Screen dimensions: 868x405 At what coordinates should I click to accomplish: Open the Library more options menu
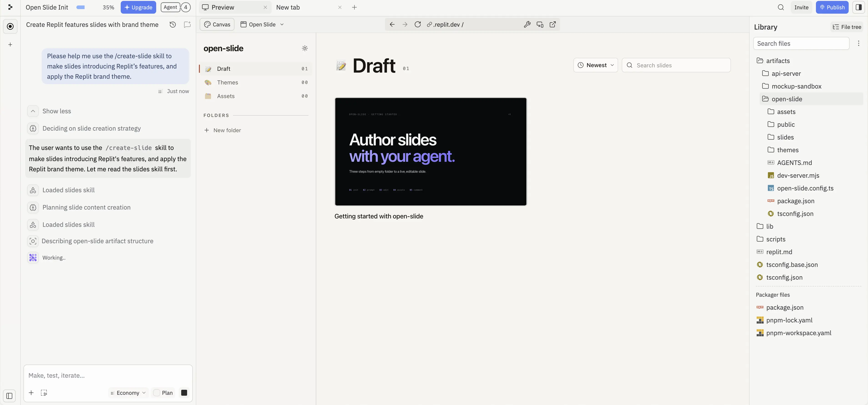[858, 43]
